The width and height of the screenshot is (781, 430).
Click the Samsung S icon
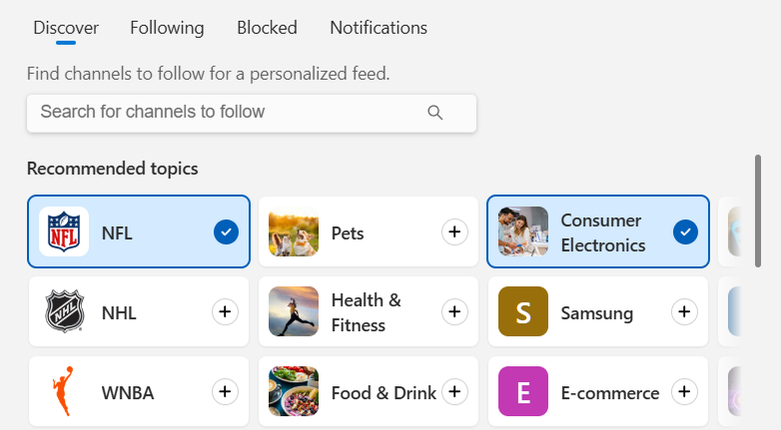pos(523,312)
